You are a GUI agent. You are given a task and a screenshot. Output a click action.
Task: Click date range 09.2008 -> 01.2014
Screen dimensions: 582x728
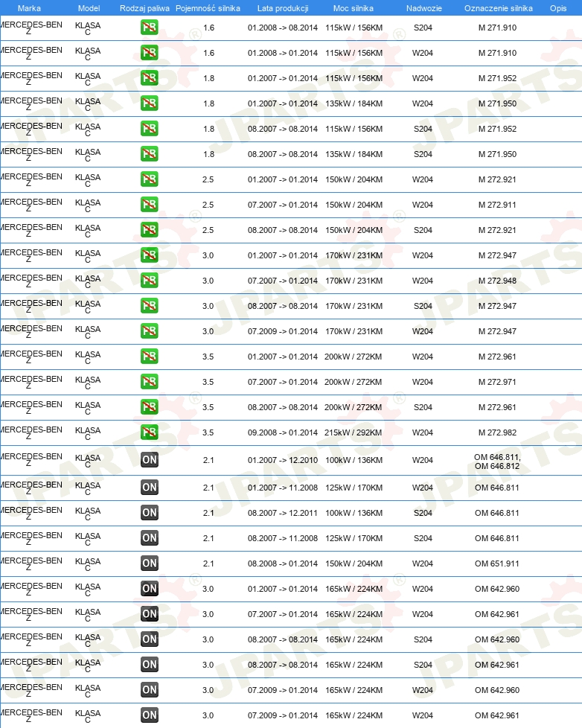(283, 432)
